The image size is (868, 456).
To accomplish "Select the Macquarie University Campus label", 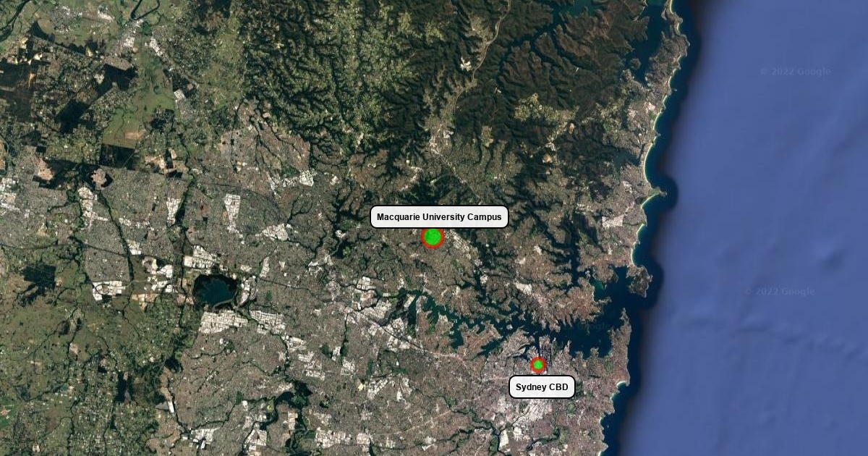I will [439, 217].
